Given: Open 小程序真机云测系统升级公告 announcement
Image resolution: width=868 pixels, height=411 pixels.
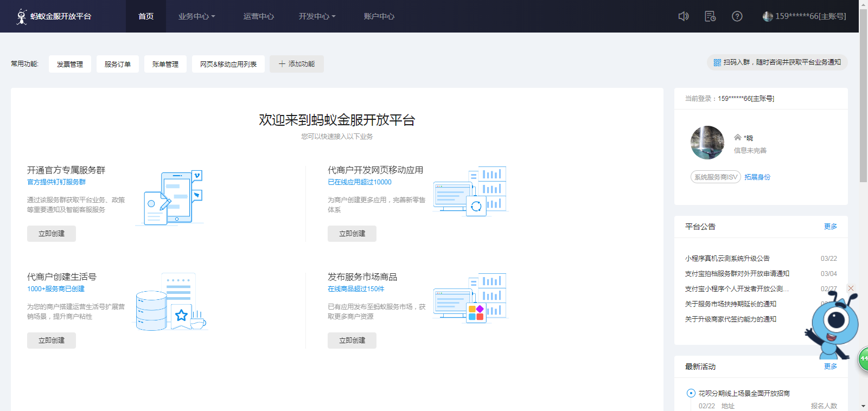Looking at the screenshot, I should [x=727, y=259].
